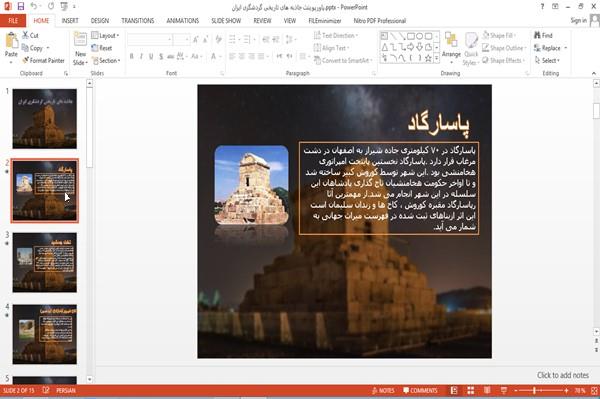Open the Select dropdown in the Editing group
The height and width of the screenshot is (399, 600).
(x=547, y=60)
